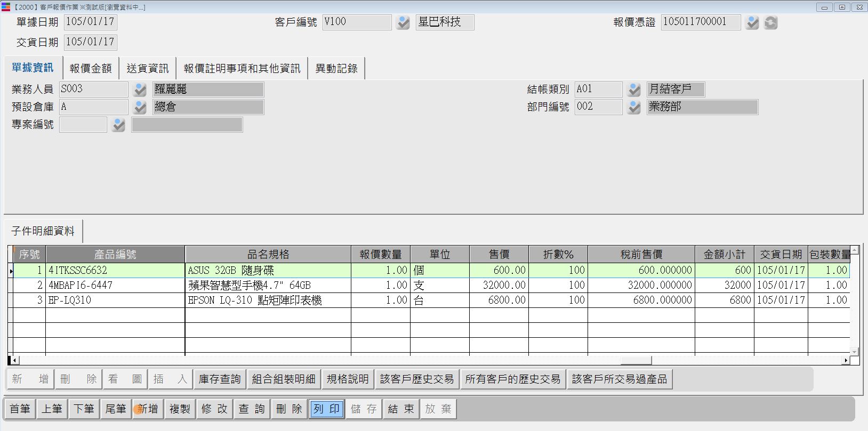Click lookup icon beside customer number V100
The height and width of the screenshot is (431, 868).
pos(403,22)
